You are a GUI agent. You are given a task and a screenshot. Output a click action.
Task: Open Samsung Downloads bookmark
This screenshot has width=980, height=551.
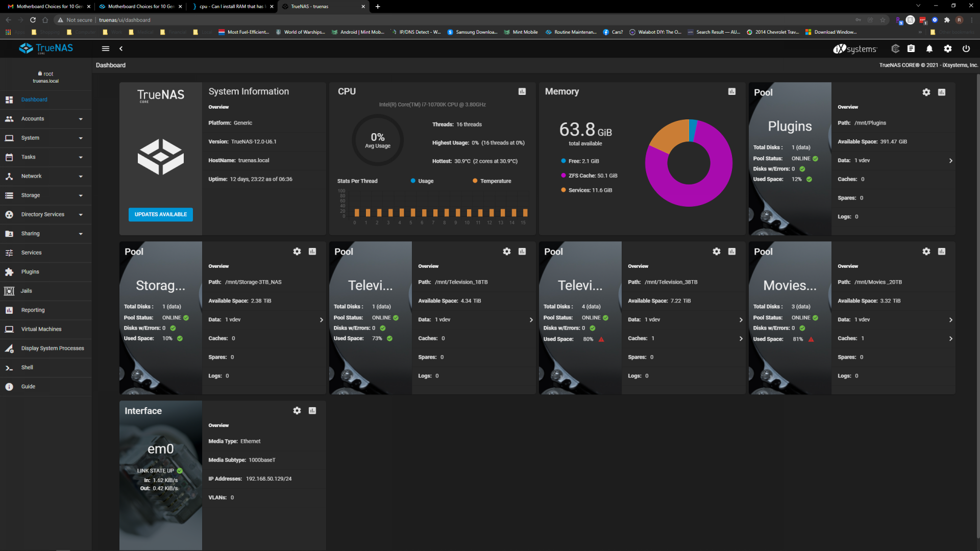pyautogui.click(x=472, y=32)
